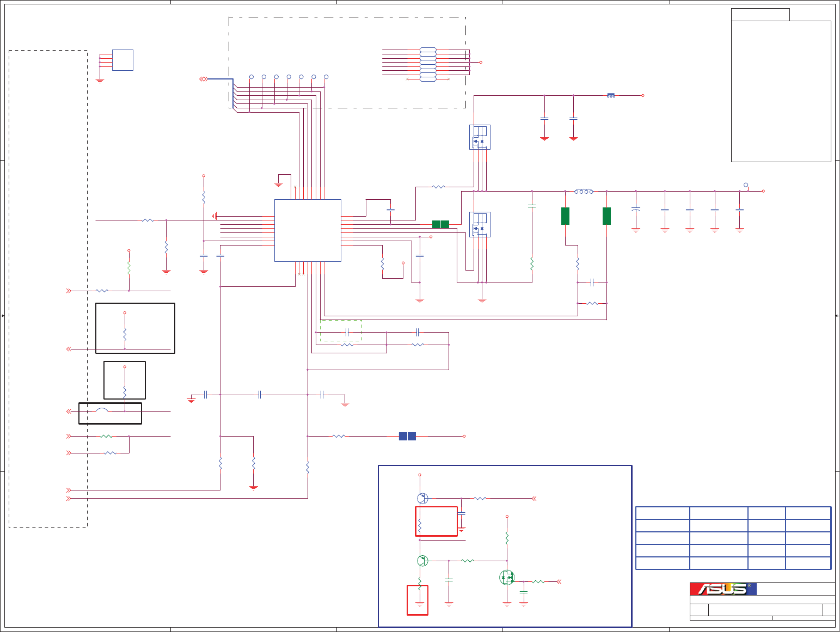Select the polarized capacitor right of the inductor
This screenshot has width=840, height=632.
[635, 210]
